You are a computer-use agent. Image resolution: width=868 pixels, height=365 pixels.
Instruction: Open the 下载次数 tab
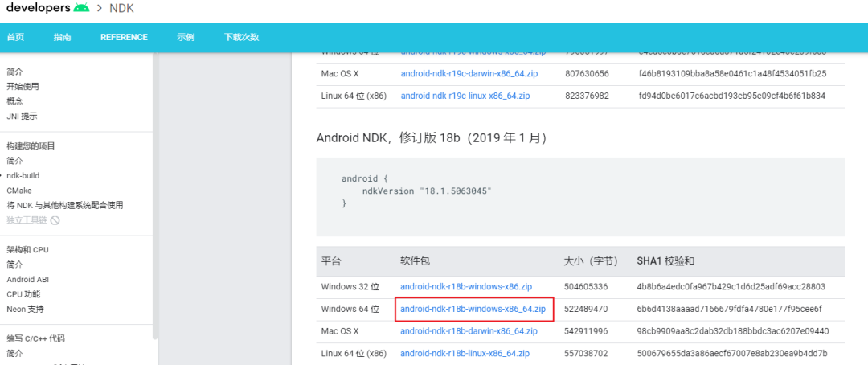(x=241, y=37)
